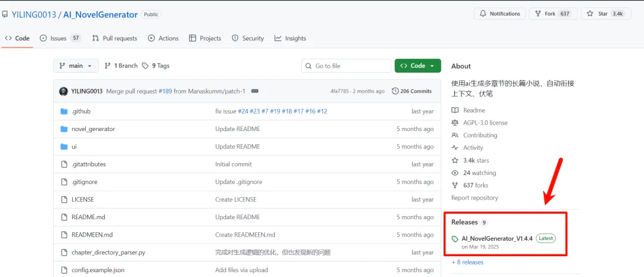Viewport: 644px width, 277px height.
Task: Focus the Go to file search field
Action: click(346, 66)
